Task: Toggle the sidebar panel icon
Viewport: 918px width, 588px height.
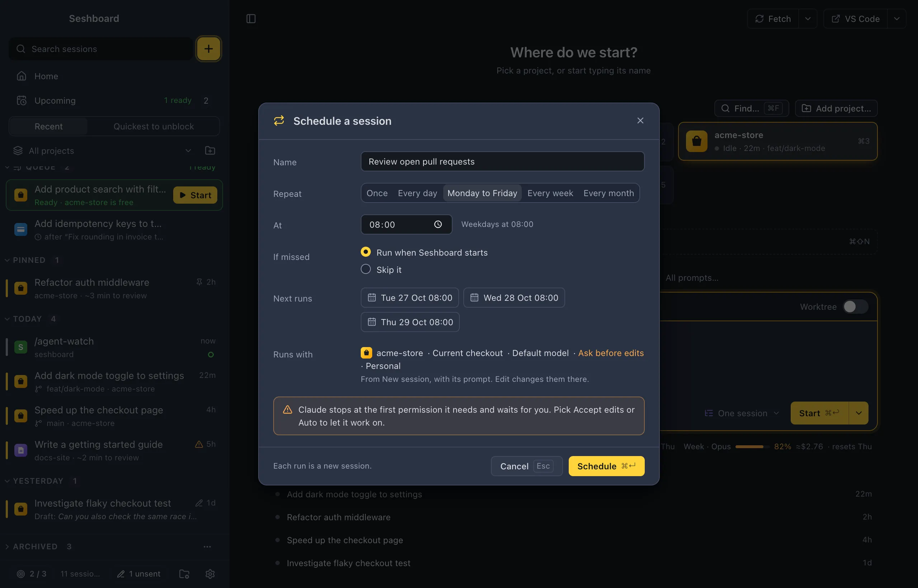Action: pyautogui.click(x=251, y=19)
